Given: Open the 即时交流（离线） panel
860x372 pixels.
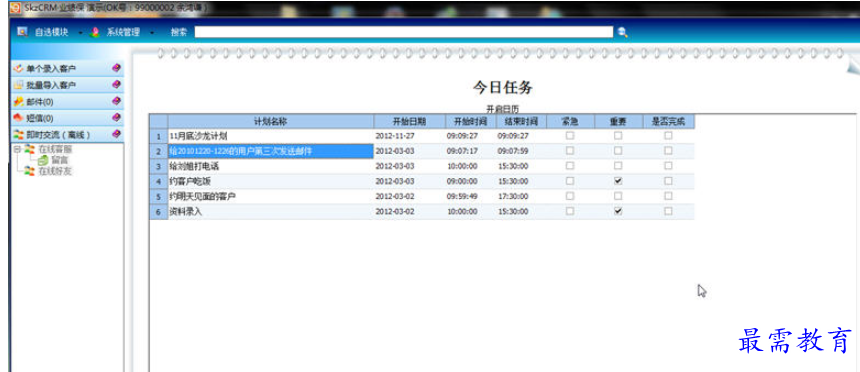Looking at the screenshot, I should coord(67,134).
